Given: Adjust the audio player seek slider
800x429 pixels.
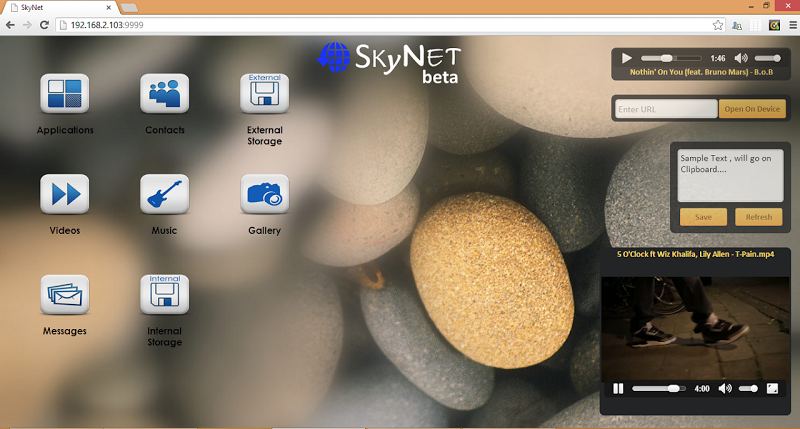Looking at the screenshot, I should [x=671, y=58].
